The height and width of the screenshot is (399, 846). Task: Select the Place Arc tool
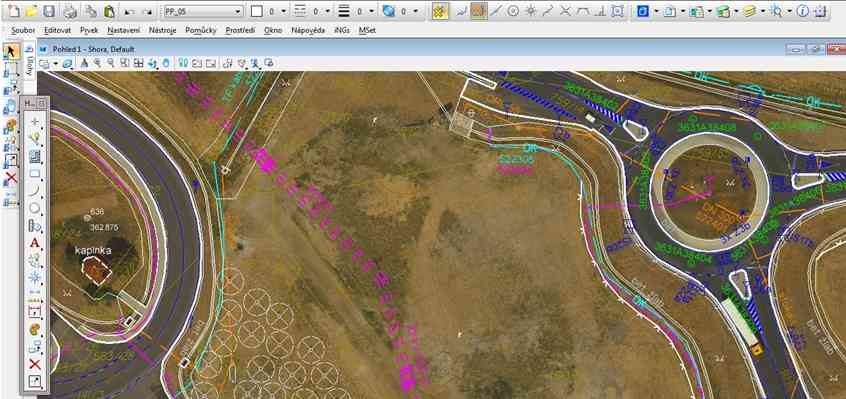click(x=35, y=191)
